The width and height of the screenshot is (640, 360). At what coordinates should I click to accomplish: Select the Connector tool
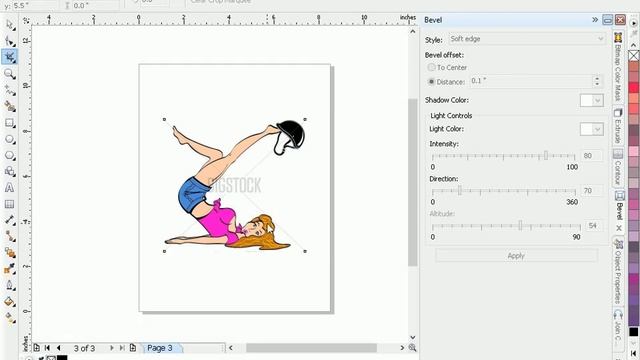pyautogui.click(x=9, y=236)
